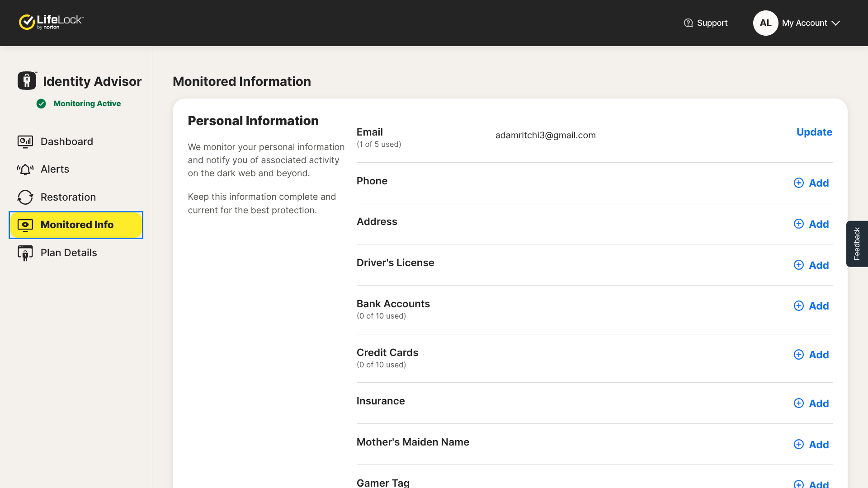Click the plus icon for Bank Accounts
This screenshot has width=868, height=488.
pos(799,306)
